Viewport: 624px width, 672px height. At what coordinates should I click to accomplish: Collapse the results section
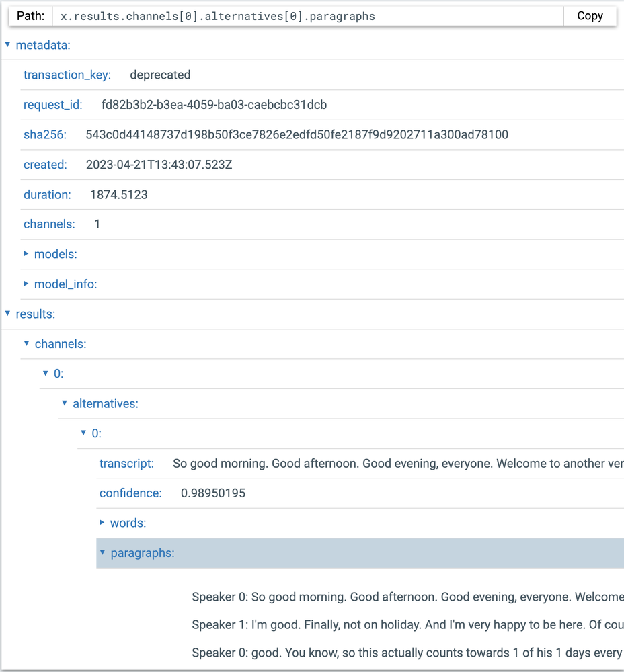click(x=8, y=314)
